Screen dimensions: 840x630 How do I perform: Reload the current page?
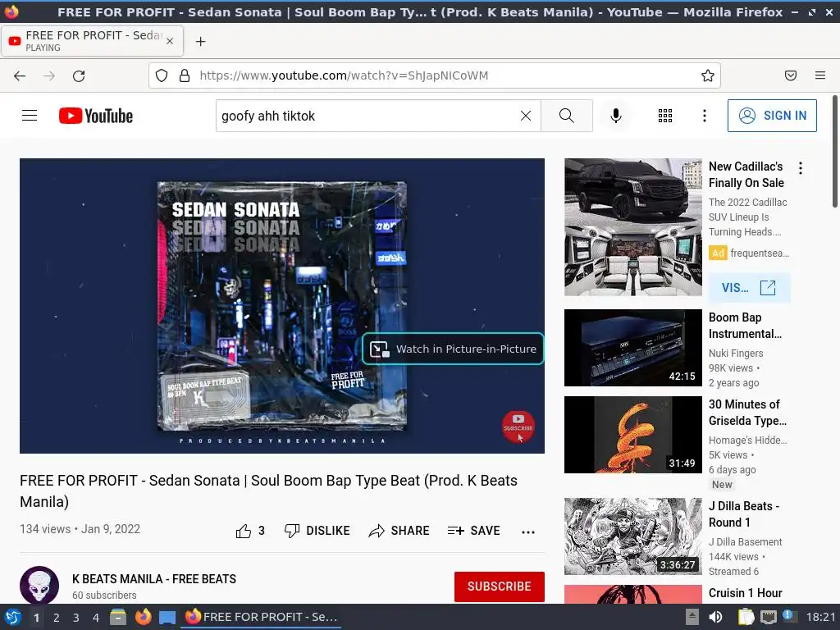pos(79,76)
